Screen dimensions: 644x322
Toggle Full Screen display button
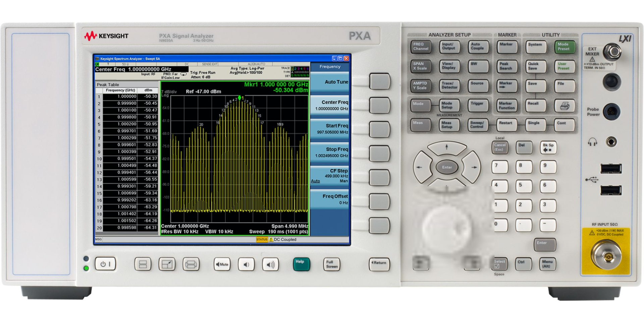pyautogui.click(x=331, y=264)
